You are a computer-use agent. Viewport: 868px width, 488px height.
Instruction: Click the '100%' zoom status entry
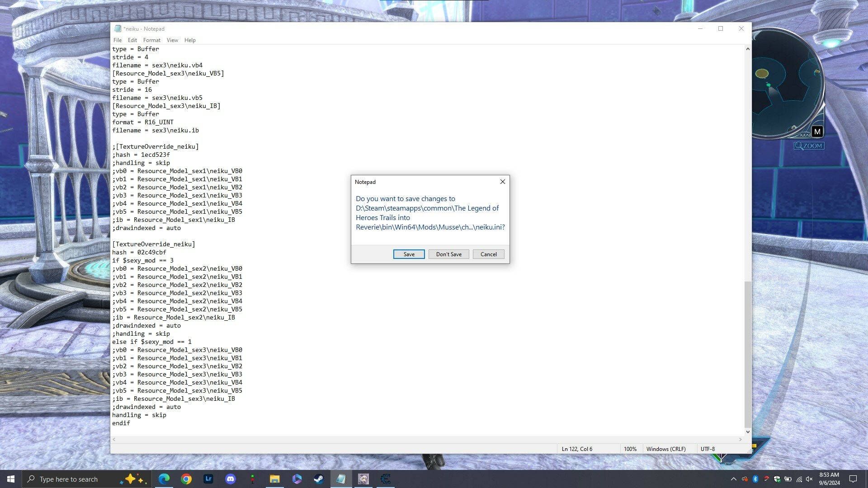coord(630,449)
